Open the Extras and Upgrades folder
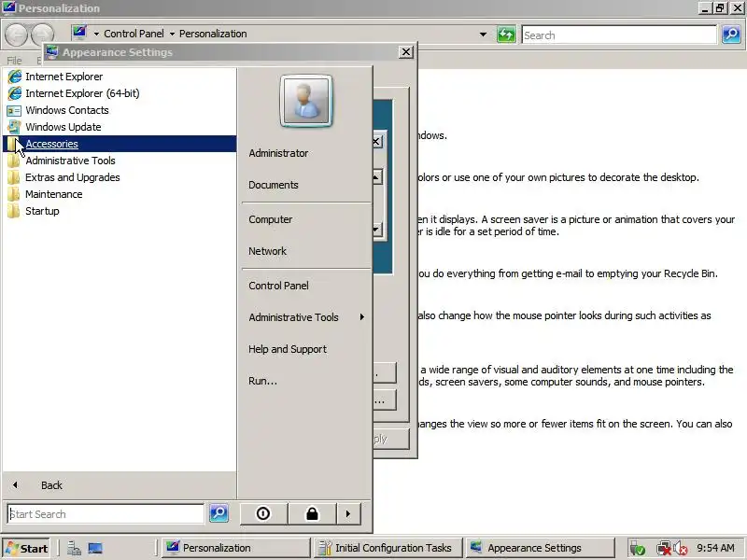The height and width of the screenshot is (560, 747). 120,177
